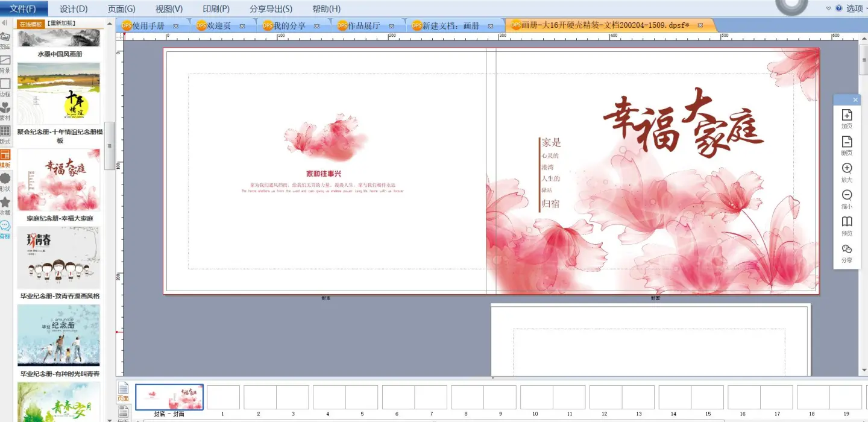Screen dimensions: 868x422
Task: Click the template list scrollbar handle
Action: (x=109, y=147)
